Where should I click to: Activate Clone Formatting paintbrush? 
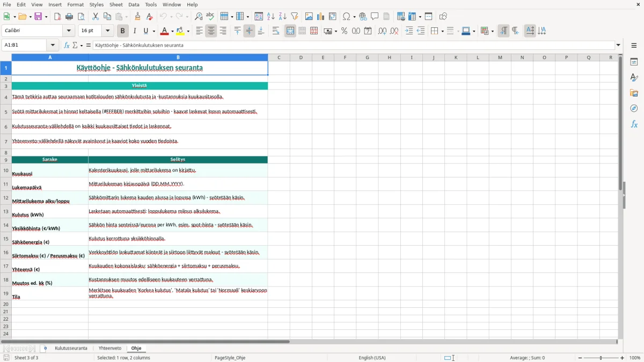[x=138, y=17]
